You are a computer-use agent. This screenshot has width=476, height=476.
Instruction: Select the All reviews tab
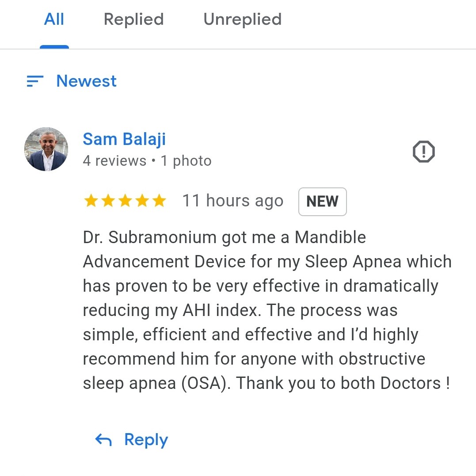coord(54,19)
